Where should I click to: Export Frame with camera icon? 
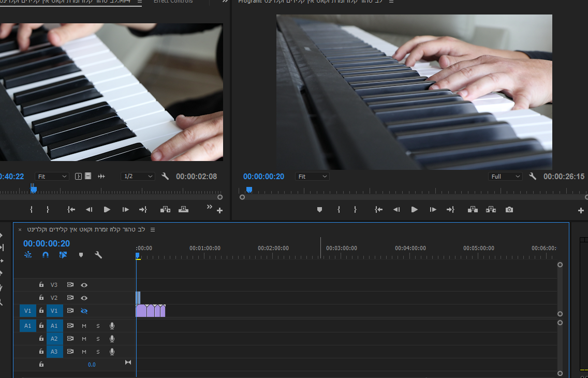coord(509,210)
